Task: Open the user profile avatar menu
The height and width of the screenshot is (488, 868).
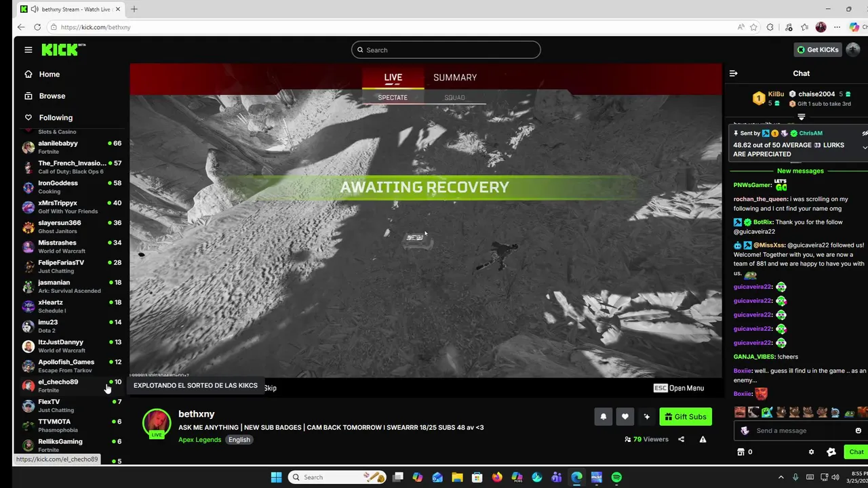Action: [x=853, y=49]
